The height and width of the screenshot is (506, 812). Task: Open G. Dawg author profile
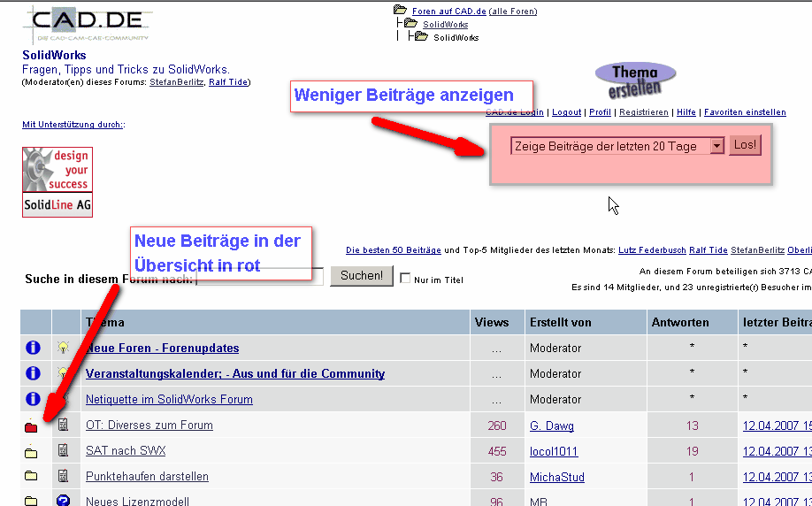click(x=552, y=425)
